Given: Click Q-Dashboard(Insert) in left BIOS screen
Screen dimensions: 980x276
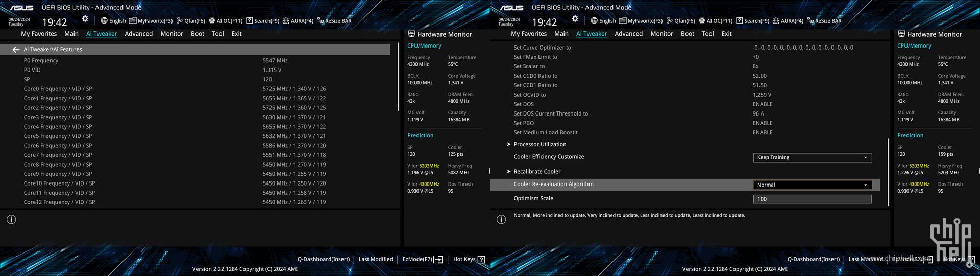Looking at the screenshot, I should pyautogui.click(x=324, y=259).
